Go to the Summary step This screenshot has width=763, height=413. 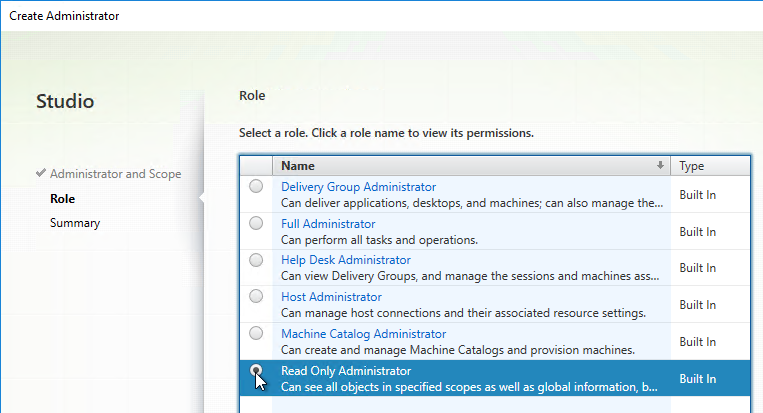point(75,223)
